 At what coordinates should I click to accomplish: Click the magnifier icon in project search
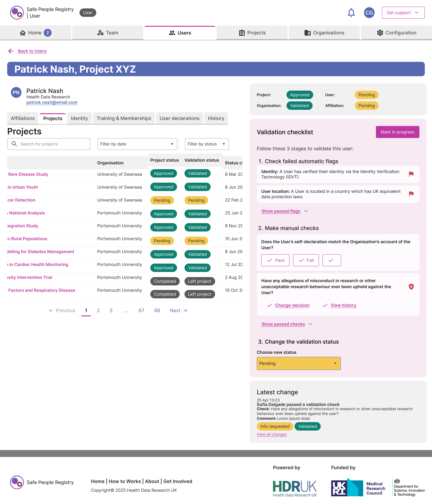[14, 144]
